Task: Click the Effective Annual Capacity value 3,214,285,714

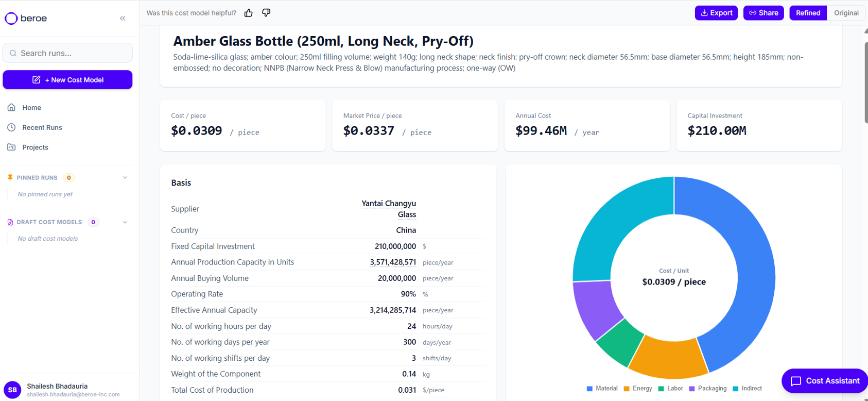Action: [x=393, y=310]
